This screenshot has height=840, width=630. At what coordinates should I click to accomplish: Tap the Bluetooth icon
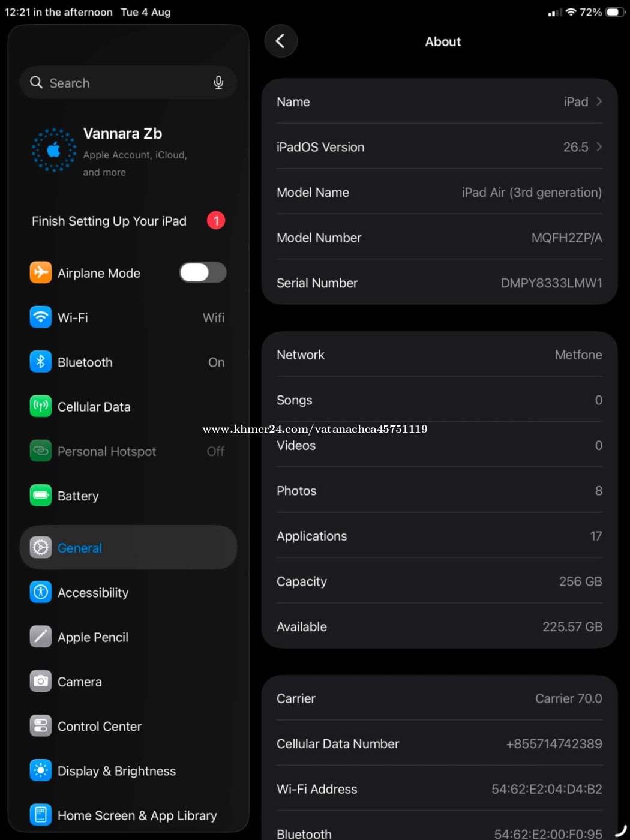click(x=41, y=362)
